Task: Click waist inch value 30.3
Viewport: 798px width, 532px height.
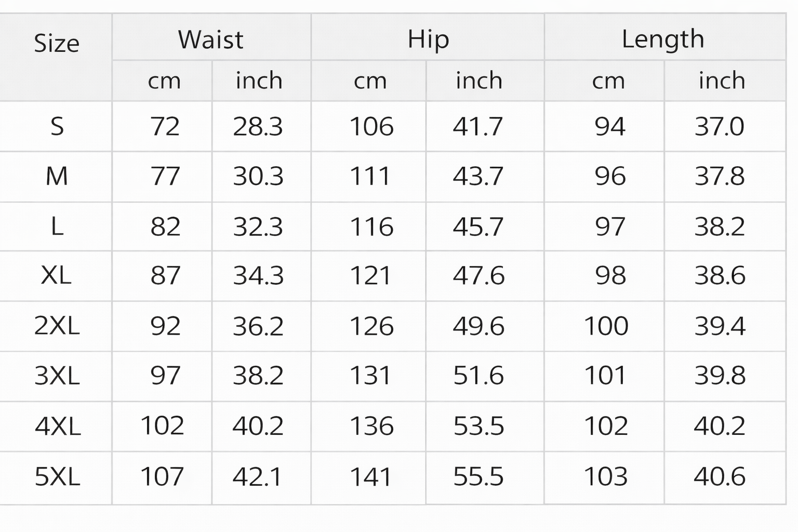Action: click(258, 177)
